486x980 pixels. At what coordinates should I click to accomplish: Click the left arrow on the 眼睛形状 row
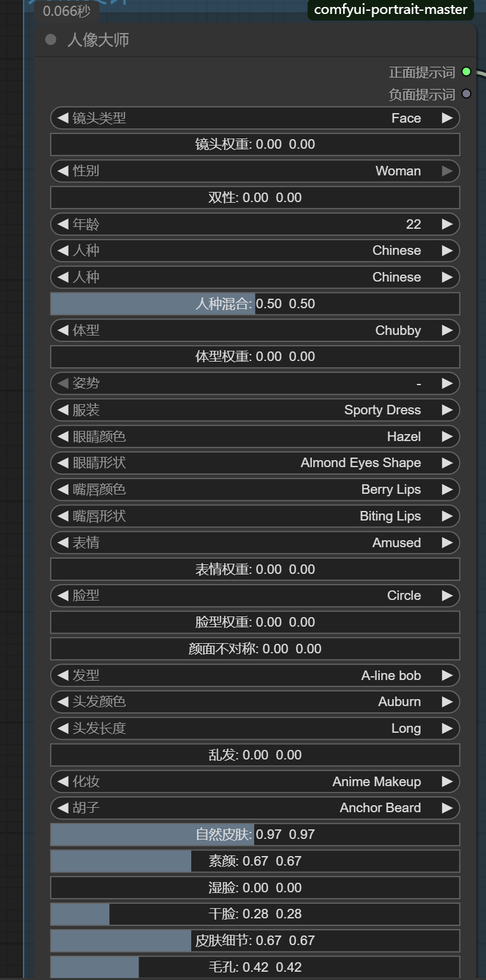[63, 463]
